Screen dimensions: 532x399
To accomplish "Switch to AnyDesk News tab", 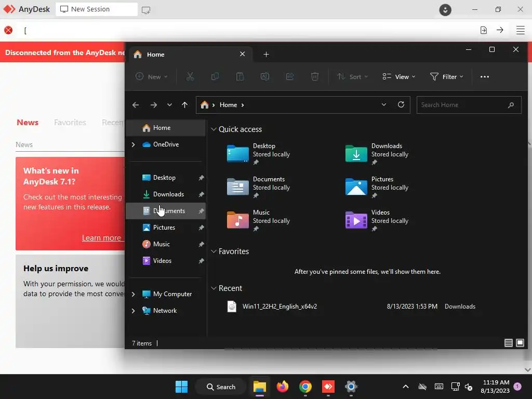I will [28, 123].
